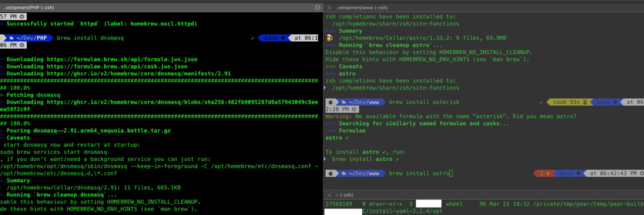644x215 pixels.
Task: Click the hourglass icon after 'took 55s'
Action: tap(585, 102)
